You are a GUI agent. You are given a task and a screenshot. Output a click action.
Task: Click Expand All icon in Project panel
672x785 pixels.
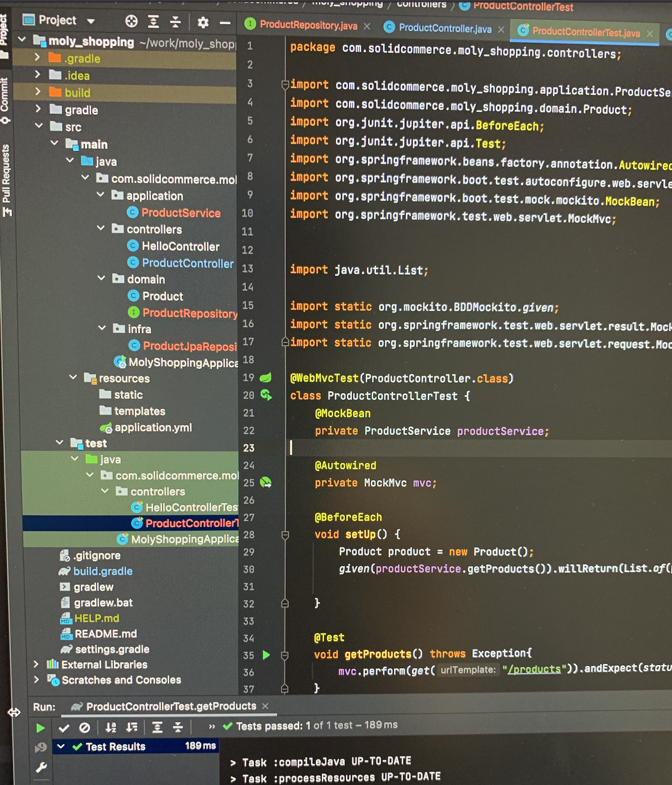[x=153, y=22]
